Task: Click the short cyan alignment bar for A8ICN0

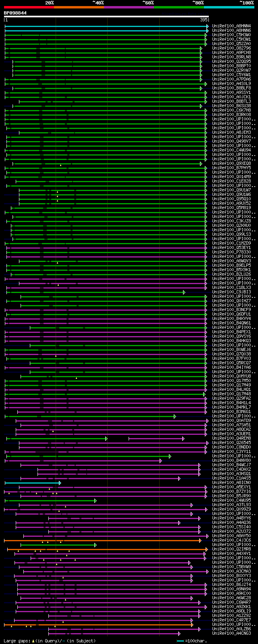Action: 33,482
